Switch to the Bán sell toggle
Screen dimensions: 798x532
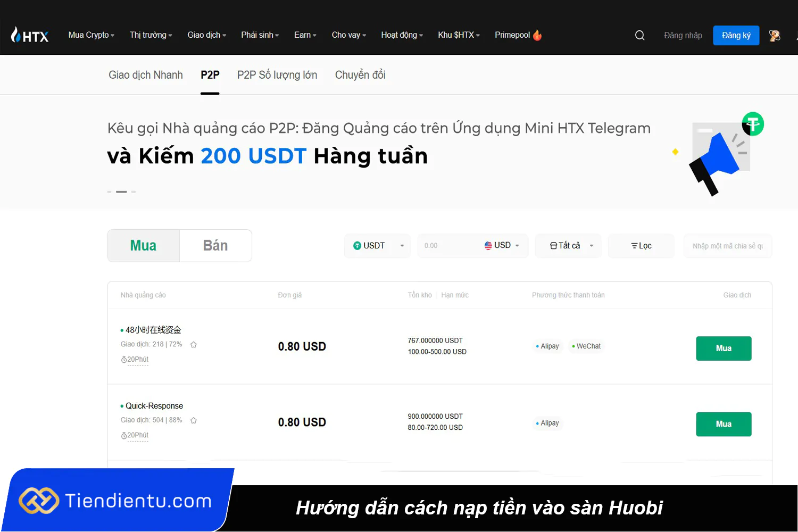[x=215, y=246]
